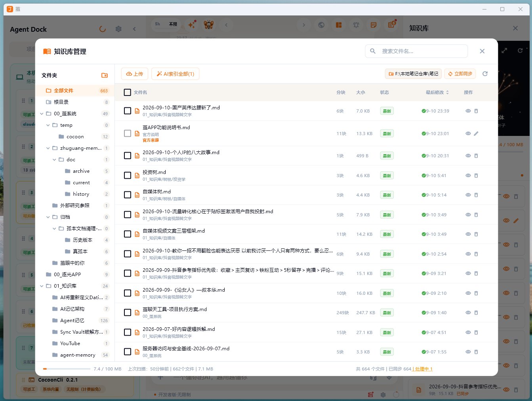532x401 pixels.
Task: Click the AI索引全部(1) button
Action: pos(175,74)
